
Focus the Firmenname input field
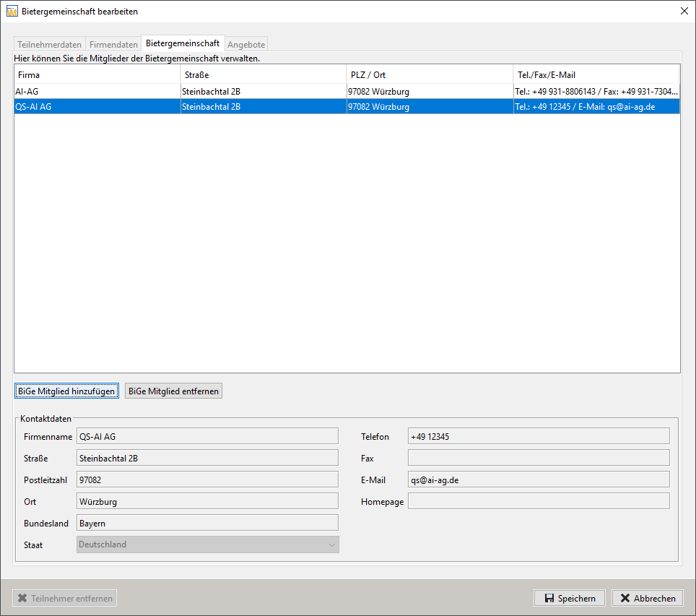[x=207, y=436]
